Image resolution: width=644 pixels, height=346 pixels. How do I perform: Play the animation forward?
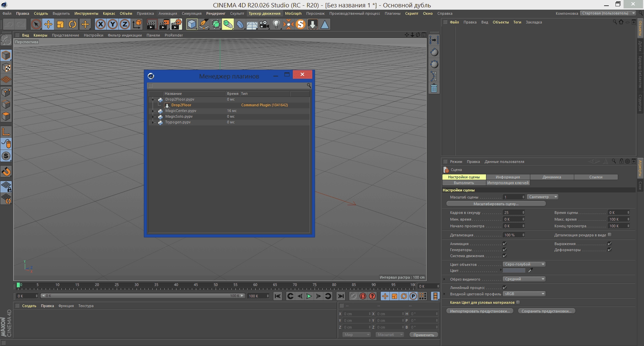309,296
